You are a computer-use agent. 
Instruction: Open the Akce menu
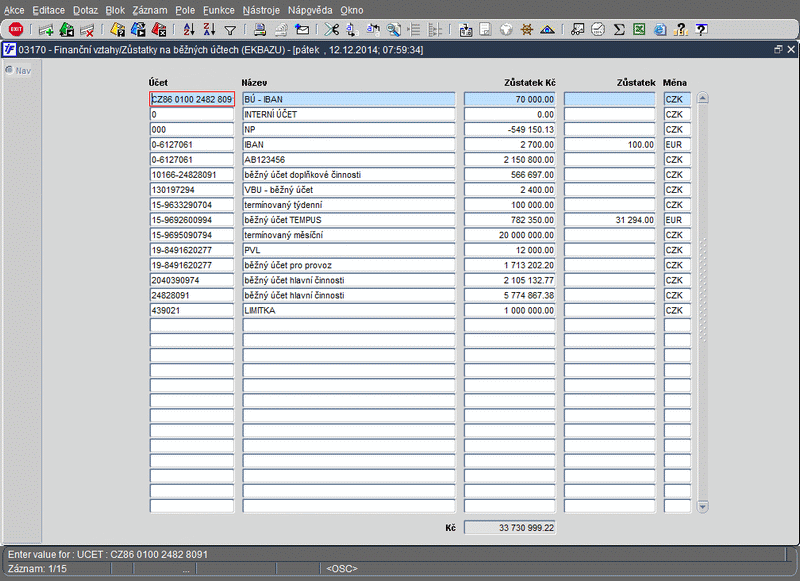pyautogui.click(x=14, y=10)
